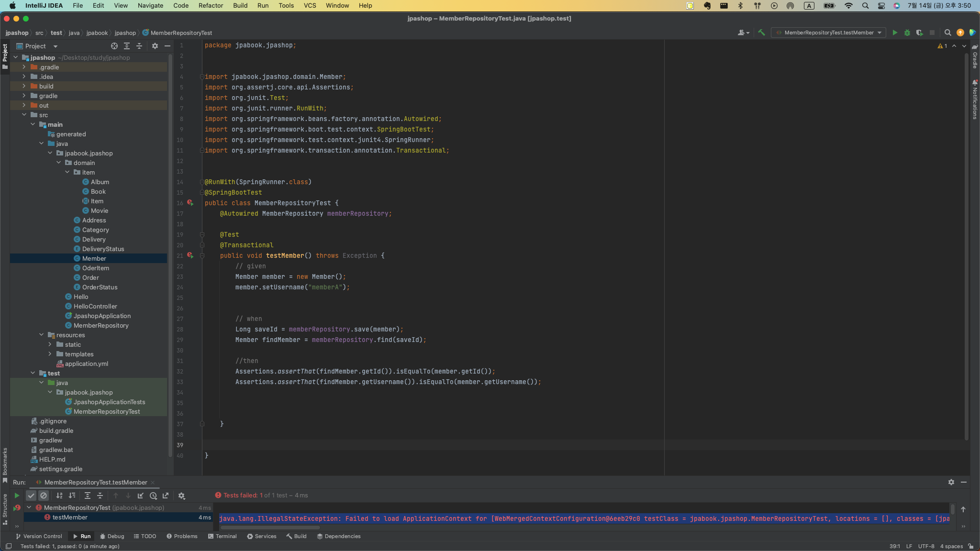
Task: Click run gutter icon beside testMember method
Action: [x=190, y=255]
